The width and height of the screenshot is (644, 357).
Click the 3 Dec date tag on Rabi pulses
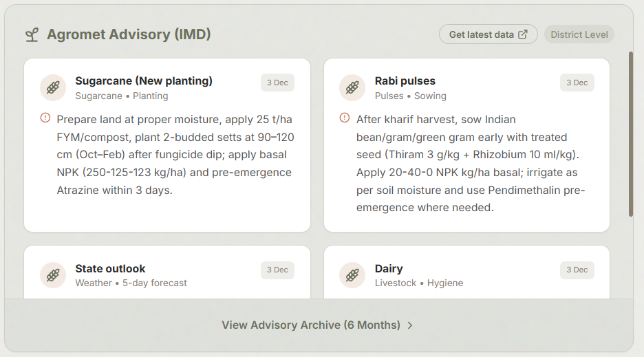coord(577,83)
